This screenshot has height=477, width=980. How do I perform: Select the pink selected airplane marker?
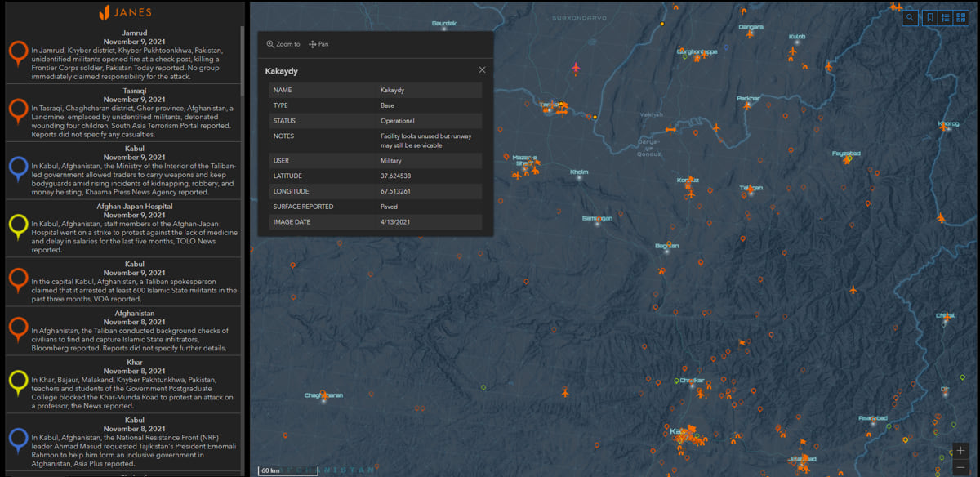576,67
